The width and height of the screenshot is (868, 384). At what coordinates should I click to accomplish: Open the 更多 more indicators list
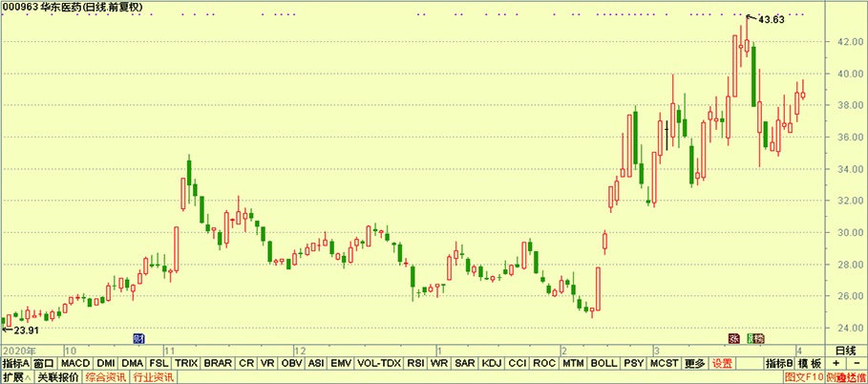click(695, 364)
